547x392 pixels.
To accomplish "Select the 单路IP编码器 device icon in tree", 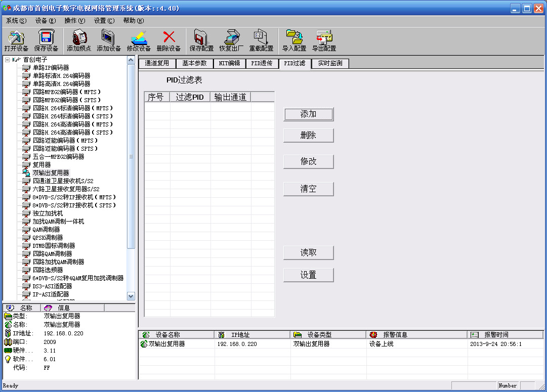I will point(26,68).
